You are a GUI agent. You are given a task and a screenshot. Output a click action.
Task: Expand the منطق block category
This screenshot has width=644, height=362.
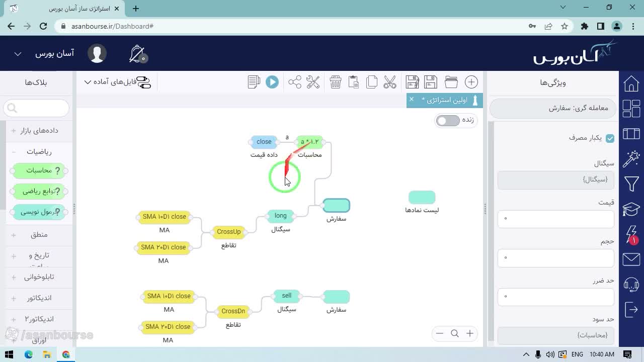(39, 235)
